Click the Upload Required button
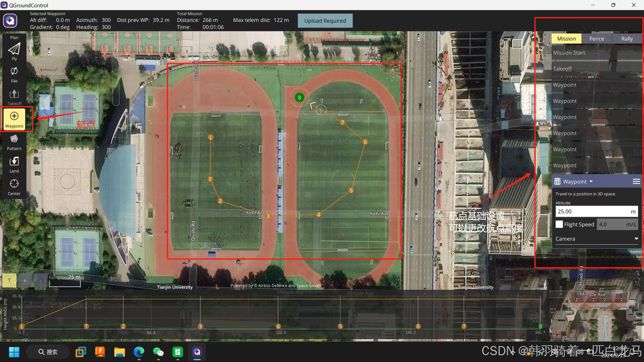Viewport: 644px width, 362px height. (x=325, y=21)
